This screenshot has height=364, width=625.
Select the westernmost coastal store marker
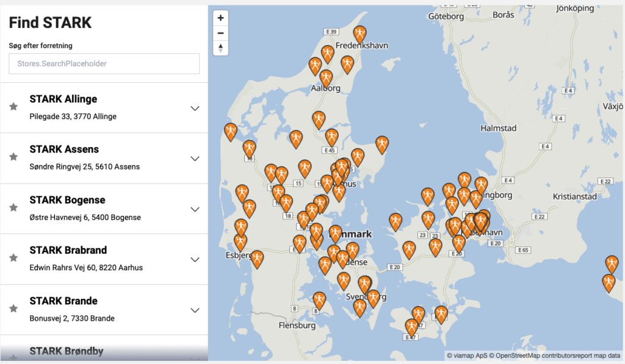coord(230,132)
